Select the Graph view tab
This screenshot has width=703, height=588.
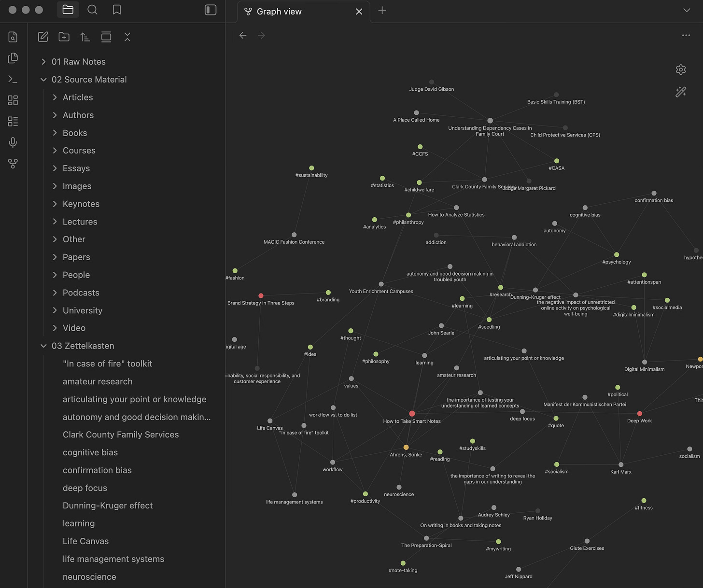(x=303, y=12)
